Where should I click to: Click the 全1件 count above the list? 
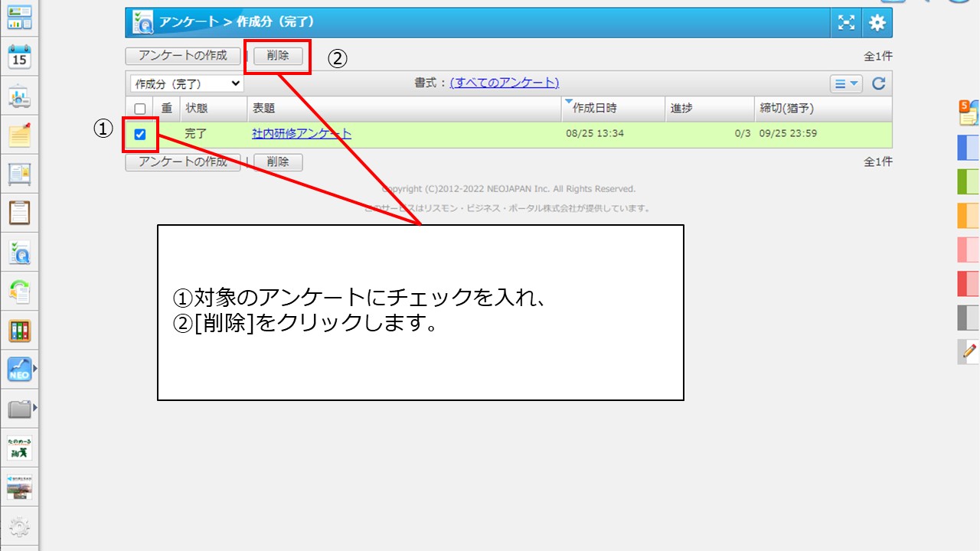pos(878,56)
